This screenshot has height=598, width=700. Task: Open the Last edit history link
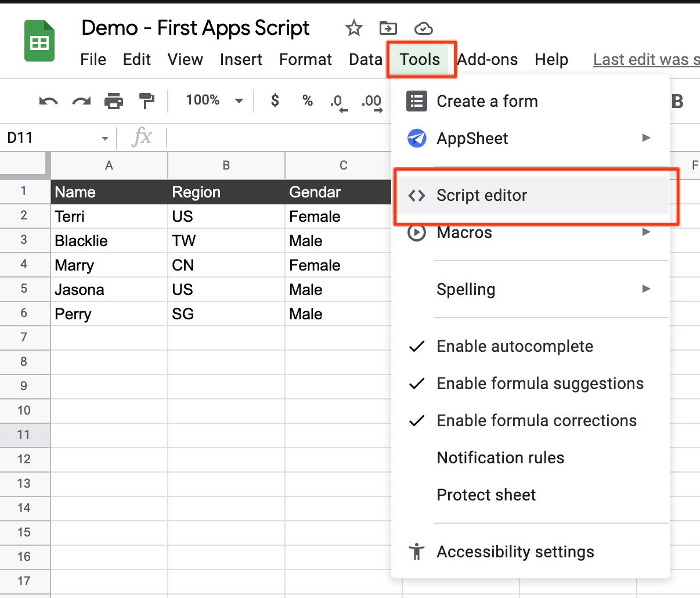click(645, 60)
